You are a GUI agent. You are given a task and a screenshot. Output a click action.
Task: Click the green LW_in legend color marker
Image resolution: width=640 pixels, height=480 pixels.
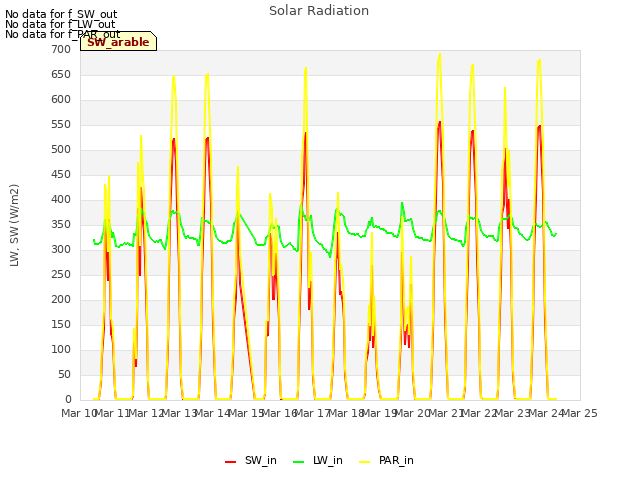tap(299, 462)
